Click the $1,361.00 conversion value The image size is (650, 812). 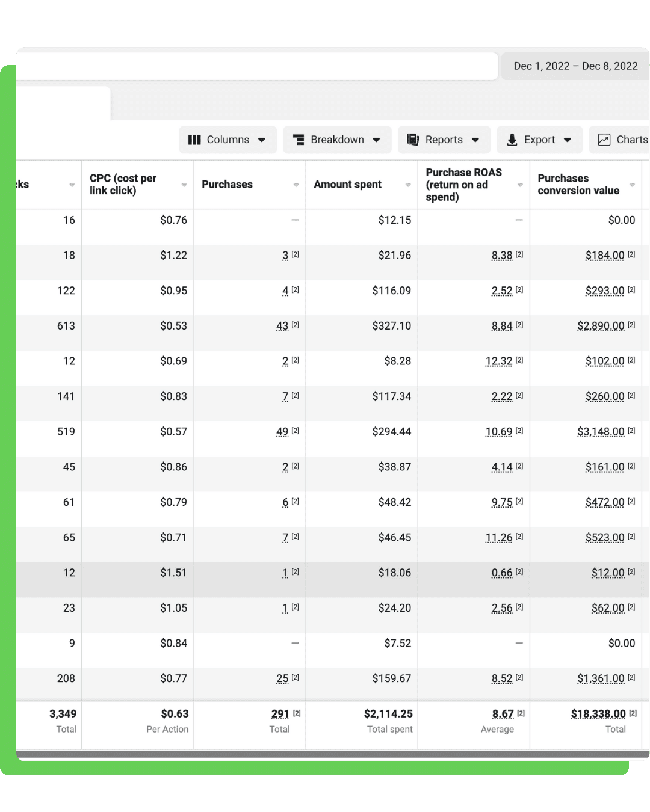click(601, 678)
